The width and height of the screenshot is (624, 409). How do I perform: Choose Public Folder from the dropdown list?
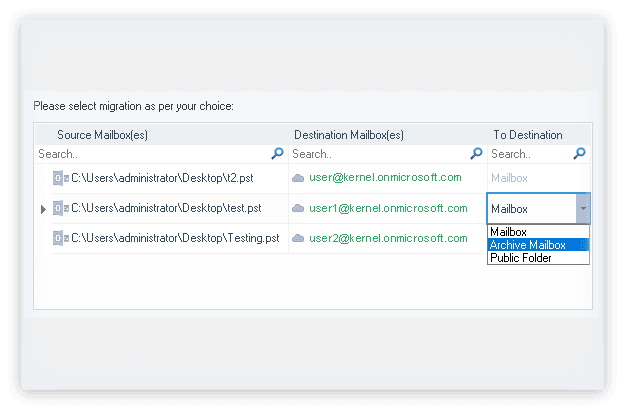521,258
